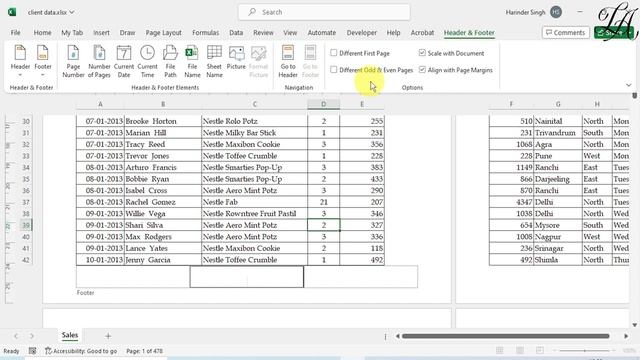This screenshot has height=360, width=640.
Task: Select row 39 header
Action: (26, 225)
